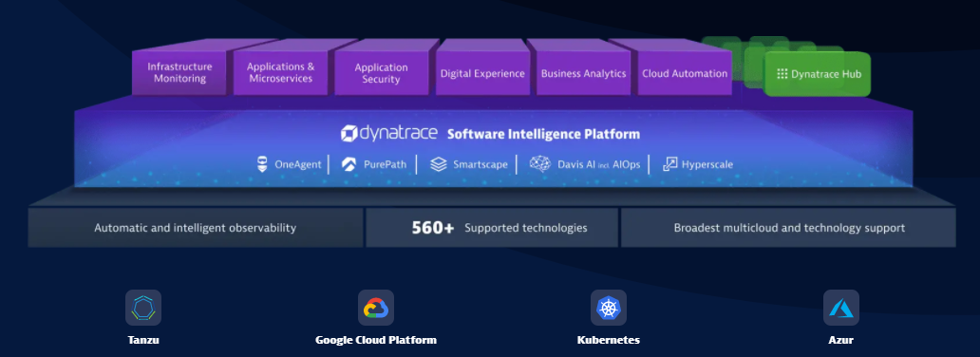Click the PurePath label
Viewport: 980px width, 357px height.
385,164
